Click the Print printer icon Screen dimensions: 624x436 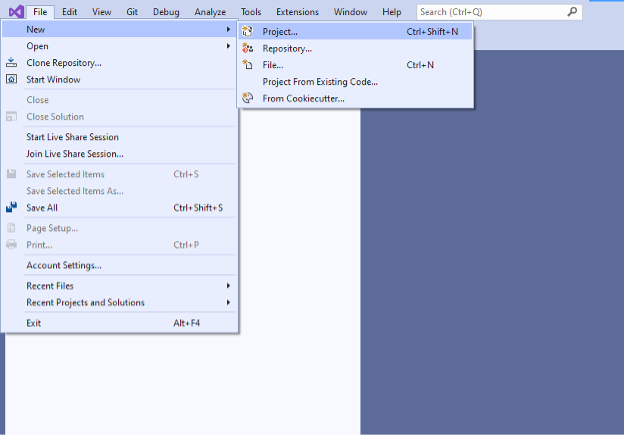[x=11, y=245]
